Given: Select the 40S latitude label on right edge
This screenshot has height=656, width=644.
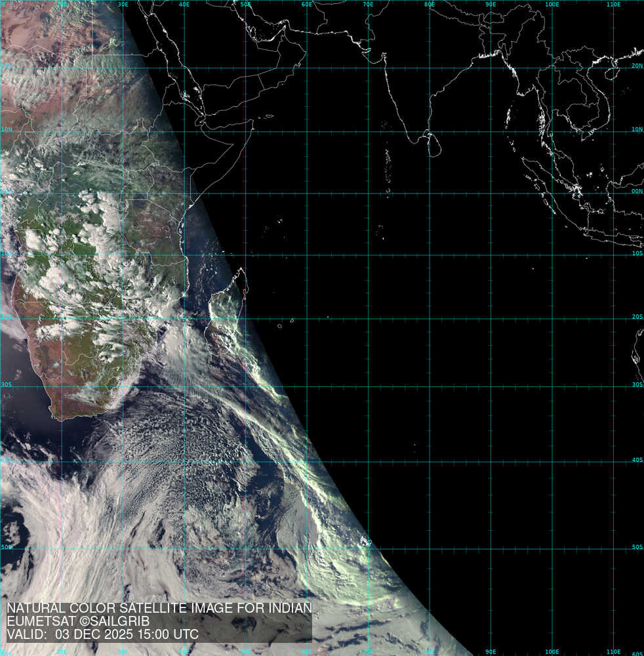Looking at the screenshot, I should click(637, 461).
